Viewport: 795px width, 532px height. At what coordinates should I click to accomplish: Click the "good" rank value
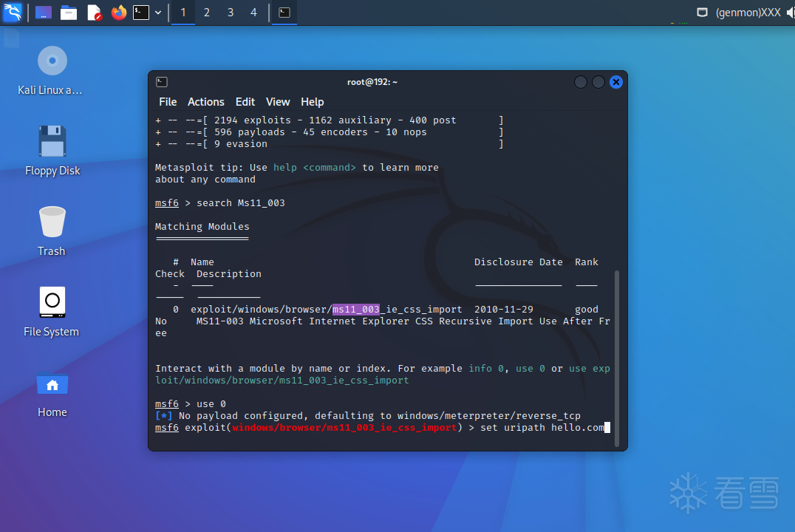click(587, 310)
